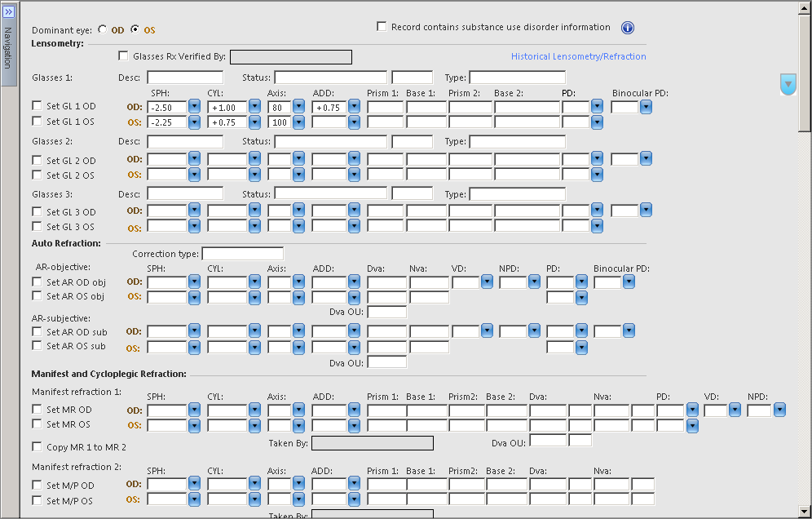Viewport: 812px width, 519px height.
Task: Open AR-objective OD VD dropdown
Action: 487,282
